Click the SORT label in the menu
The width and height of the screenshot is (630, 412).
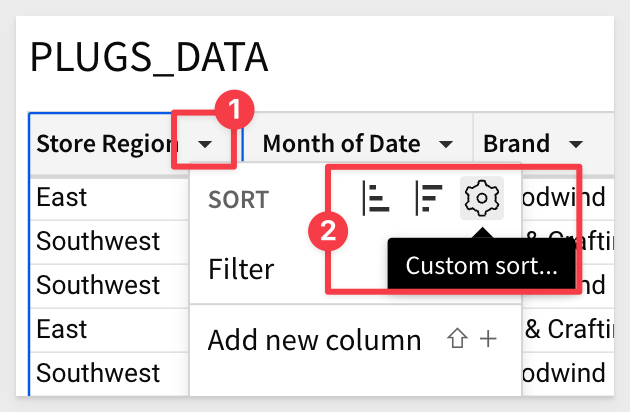(239, 199)
